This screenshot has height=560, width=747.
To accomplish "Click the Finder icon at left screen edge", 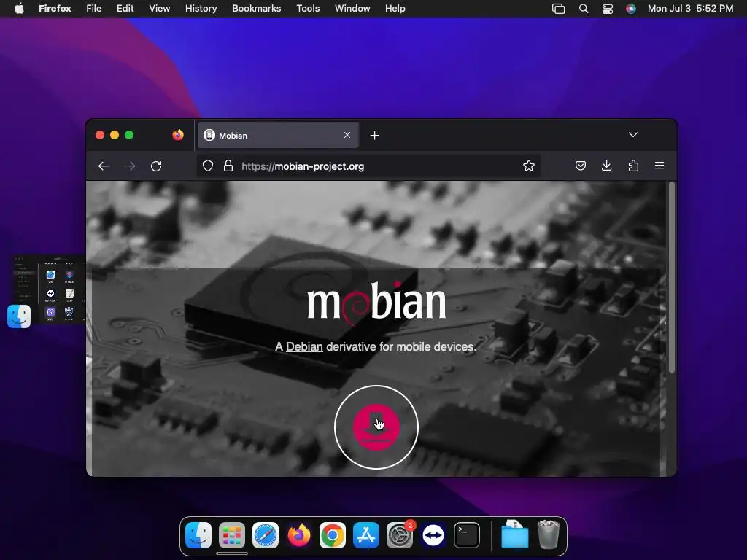I will pyautogui.click(x=19, y=316).
